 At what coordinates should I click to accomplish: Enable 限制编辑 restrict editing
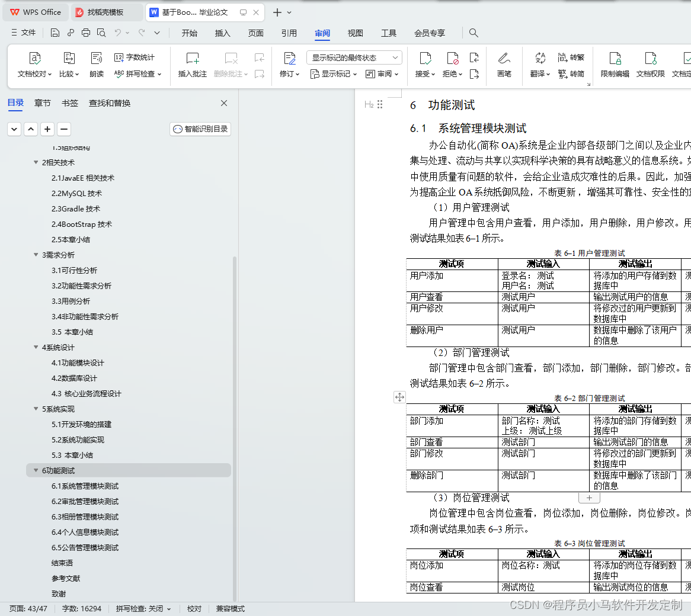click(615, 65)
